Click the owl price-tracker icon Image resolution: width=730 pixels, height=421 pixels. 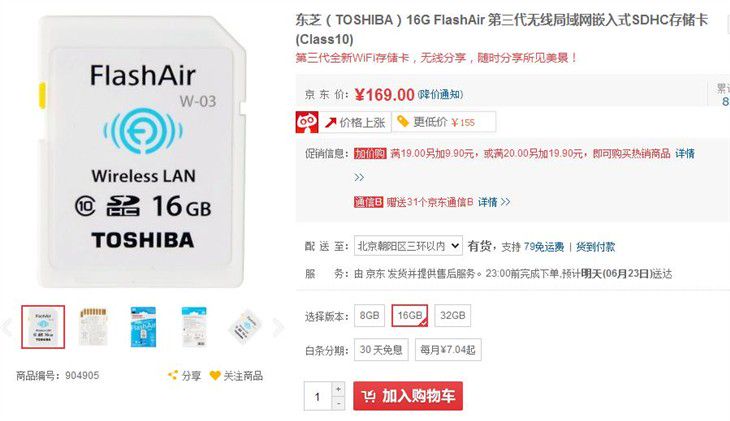tap(307, 122)
